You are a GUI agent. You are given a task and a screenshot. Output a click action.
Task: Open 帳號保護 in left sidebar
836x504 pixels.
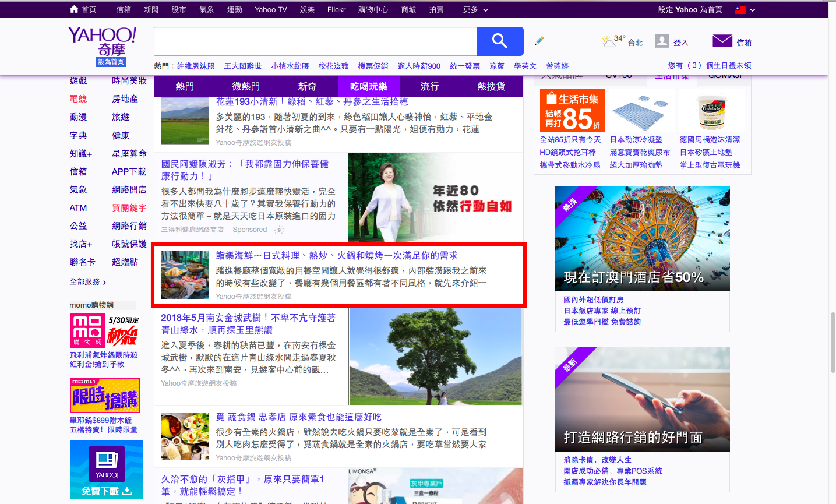[129, 244]
